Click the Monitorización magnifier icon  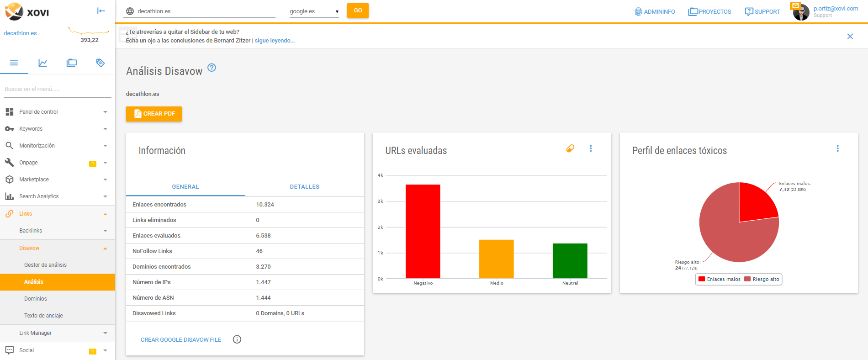tap(9, 146)
